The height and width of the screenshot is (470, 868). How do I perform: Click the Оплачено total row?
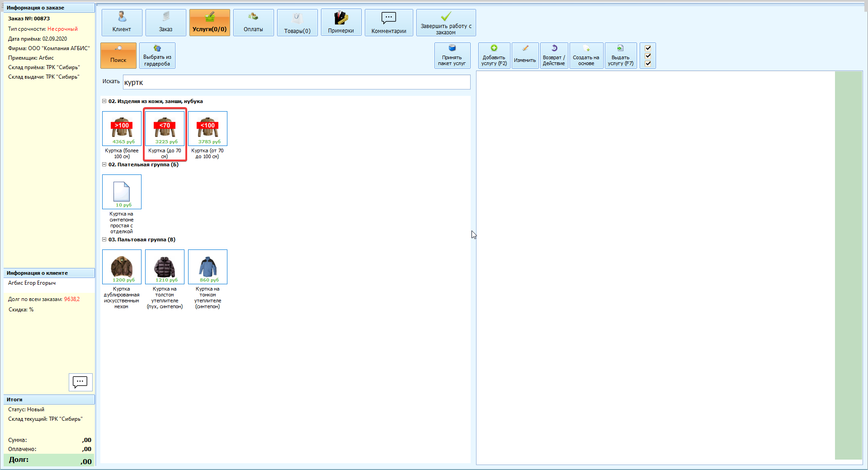[49, 449]
